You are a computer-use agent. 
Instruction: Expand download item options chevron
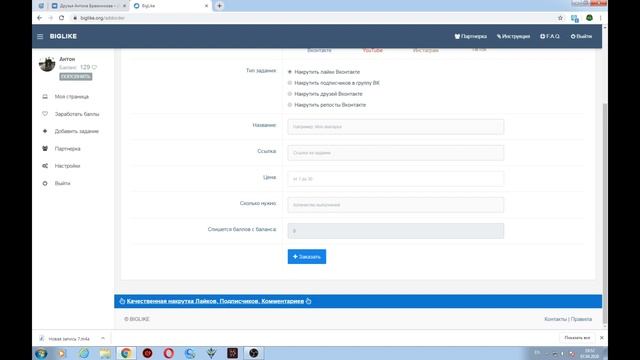(x=103, y=338)
